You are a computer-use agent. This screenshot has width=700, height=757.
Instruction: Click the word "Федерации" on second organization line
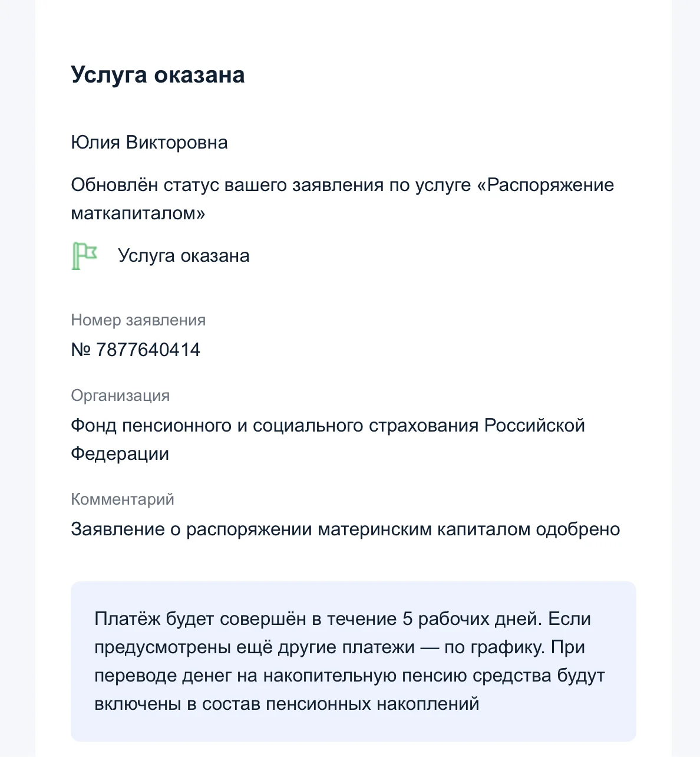point(120,454)
